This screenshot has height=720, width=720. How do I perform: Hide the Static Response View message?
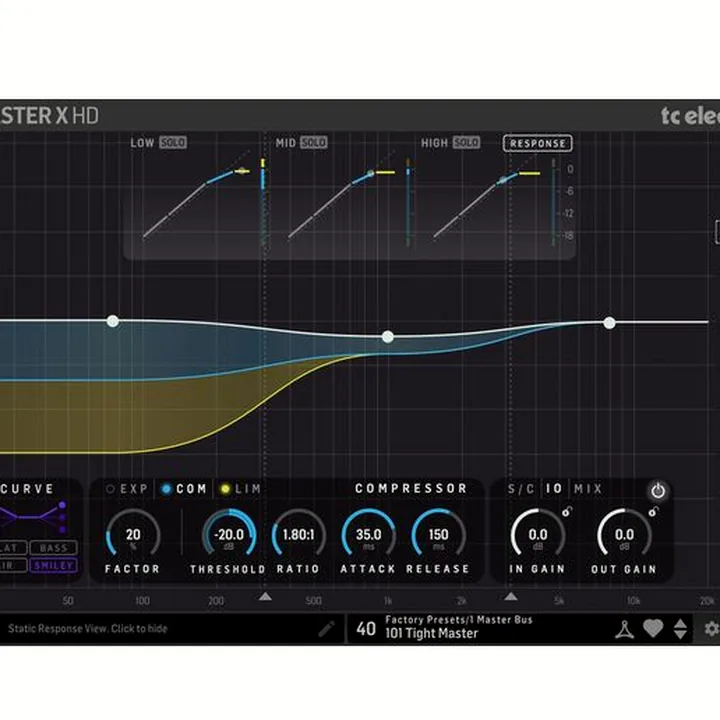tap(88, 629)
